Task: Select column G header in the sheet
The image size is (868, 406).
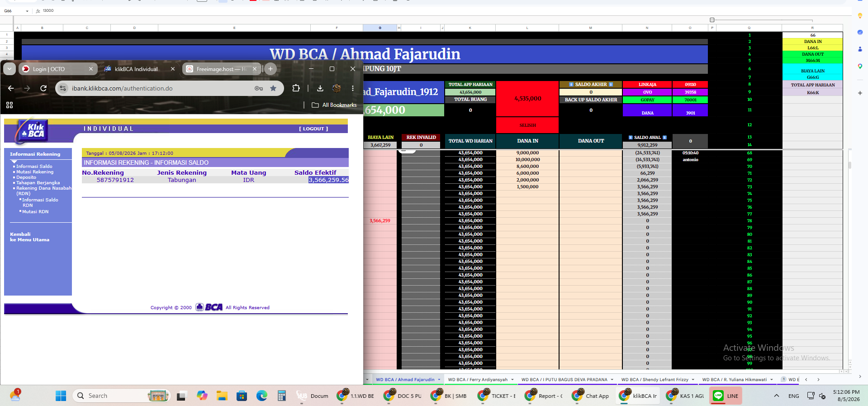Action: (380, 28)
